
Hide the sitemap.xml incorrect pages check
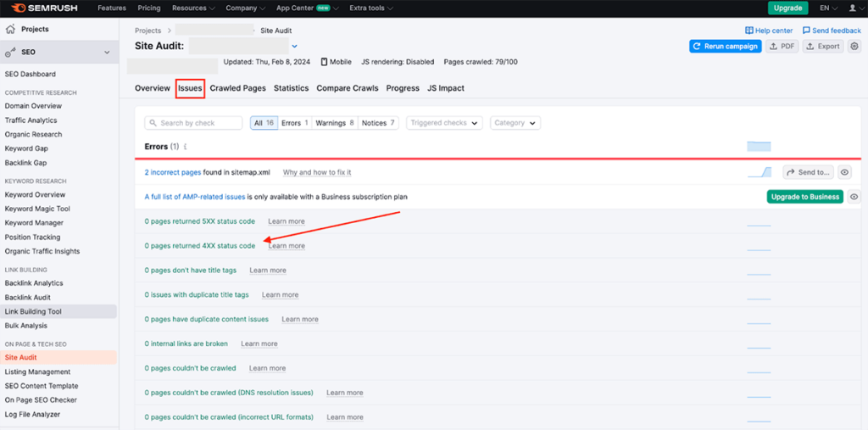click(844, 172)
